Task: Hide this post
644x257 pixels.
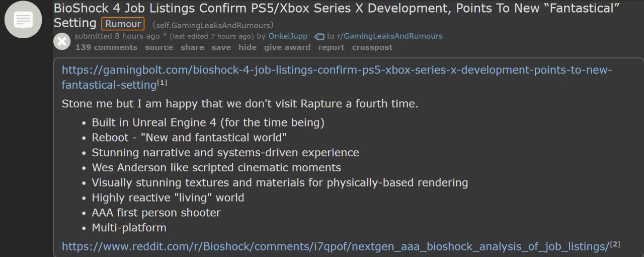Action: pyautogui.click(x=247, y=47)
